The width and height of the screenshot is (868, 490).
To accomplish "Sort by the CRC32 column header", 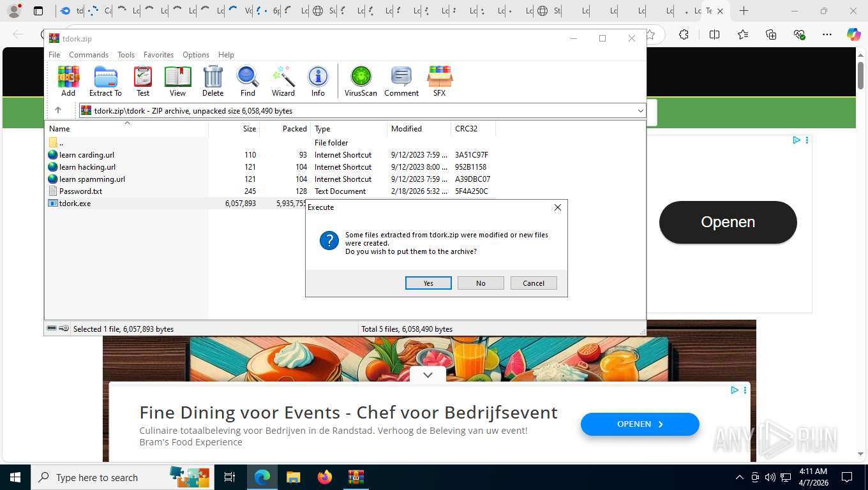I will click(473, 129).
